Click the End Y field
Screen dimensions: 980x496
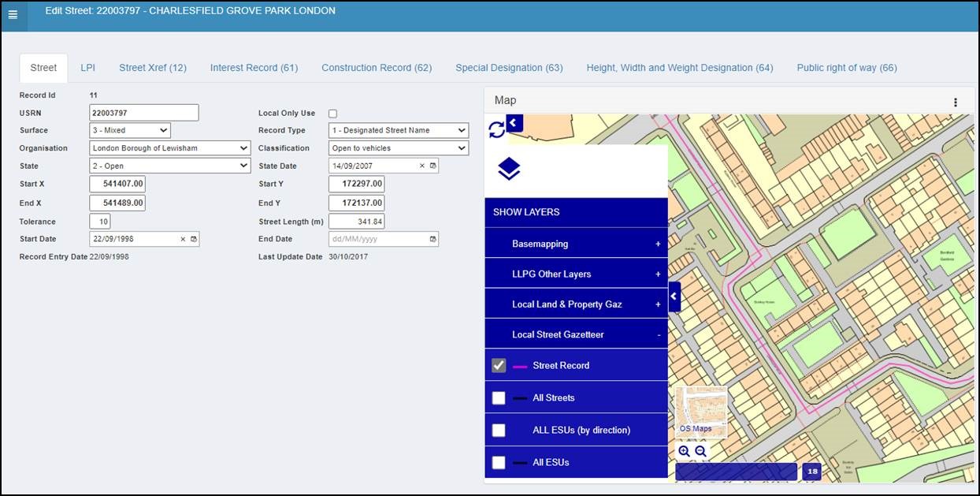pos(356,203)
